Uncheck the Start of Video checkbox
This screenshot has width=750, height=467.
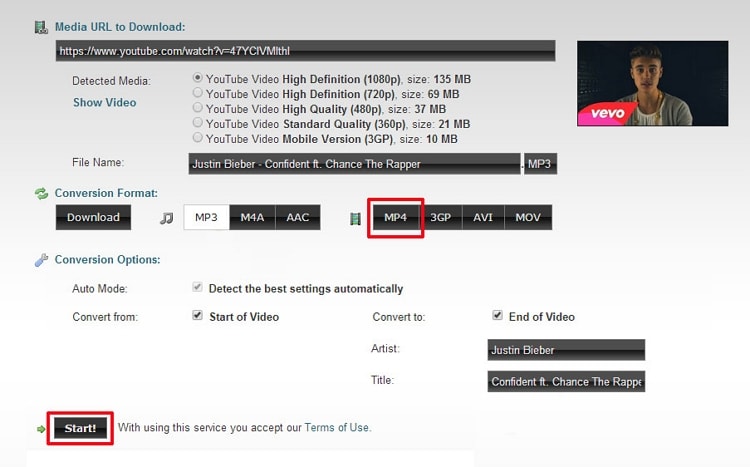click(x=197, y=315)
